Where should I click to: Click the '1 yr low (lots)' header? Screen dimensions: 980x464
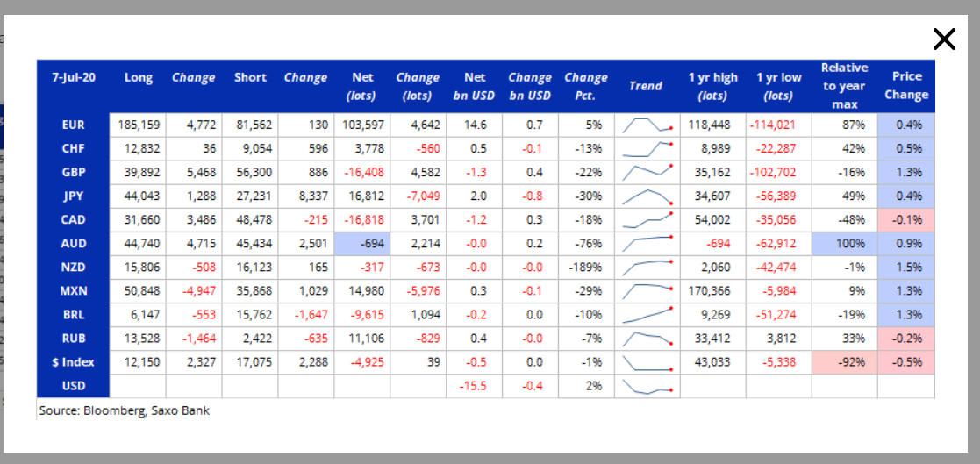click(x=778, y=86)
